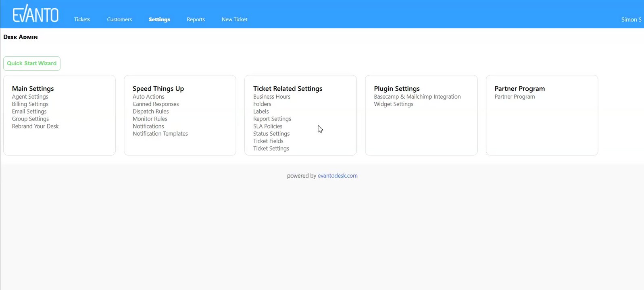The width and height of the screenshot is (644, 290).
Task: Click the Plugin Settings heading
Action: tap(397, 89)
